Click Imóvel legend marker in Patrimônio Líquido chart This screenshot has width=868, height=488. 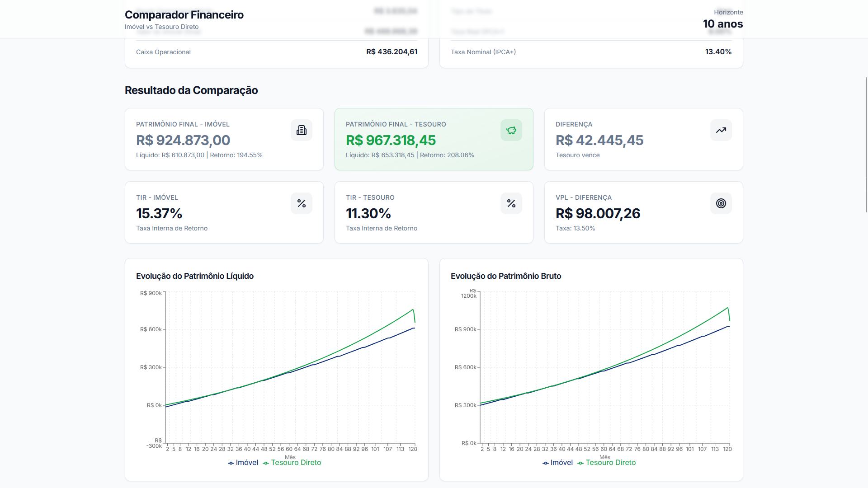[231, 463]
